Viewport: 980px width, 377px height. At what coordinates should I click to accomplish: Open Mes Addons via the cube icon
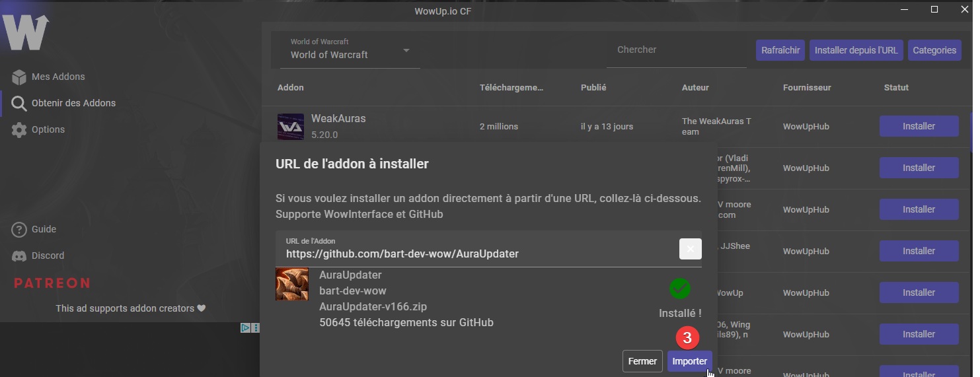click(x=19, y=77)
